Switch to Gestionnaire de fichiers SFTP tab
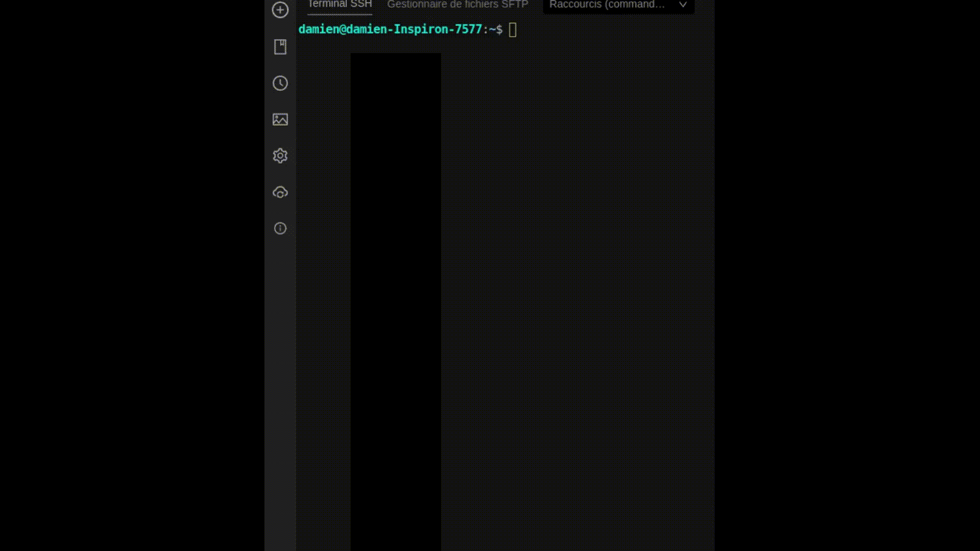Viewport: 980px width, 551px height. click(457, 5)
